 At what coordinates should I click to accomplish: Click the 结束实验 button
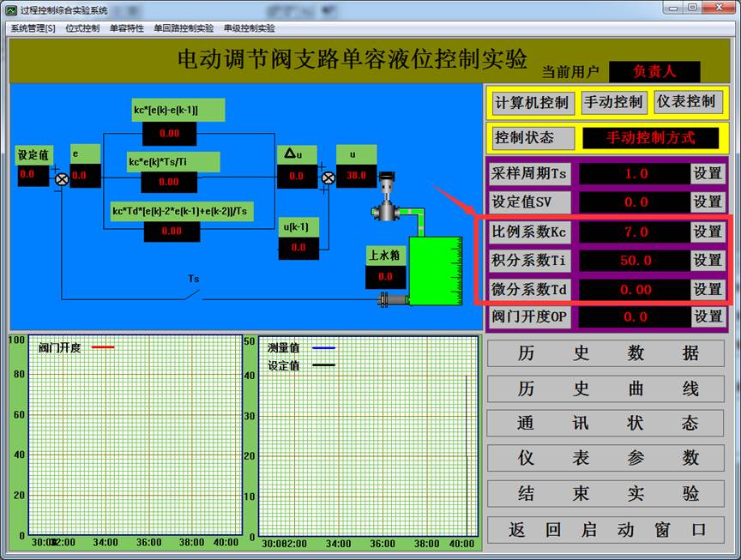607,494
